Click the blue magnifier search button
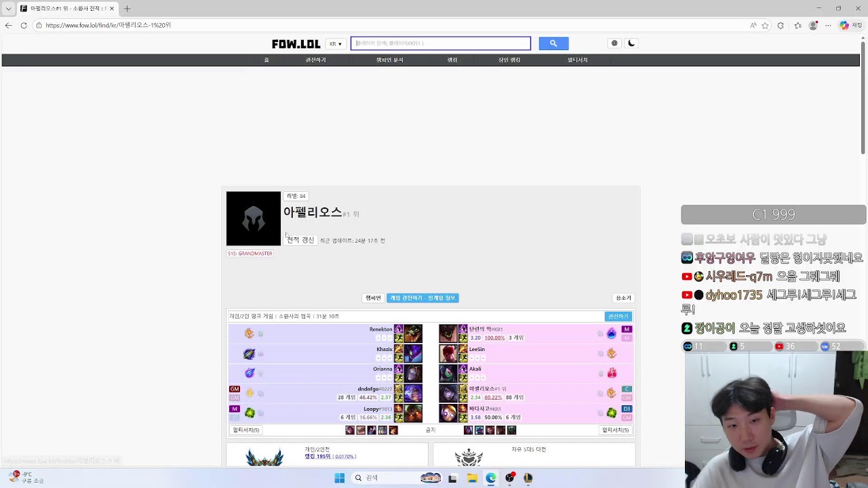Viewport: 868px width, 488px height. click(553, 43)
